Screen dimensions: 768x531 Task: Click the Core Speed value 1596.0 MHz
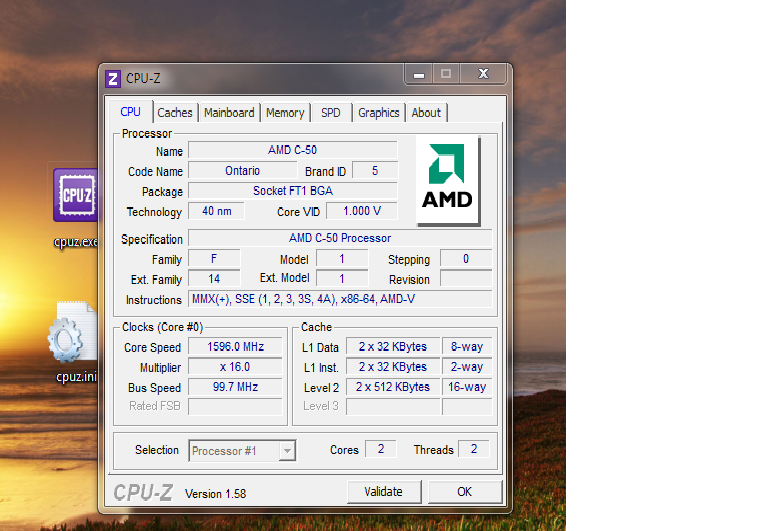click(x=235, y=347)
